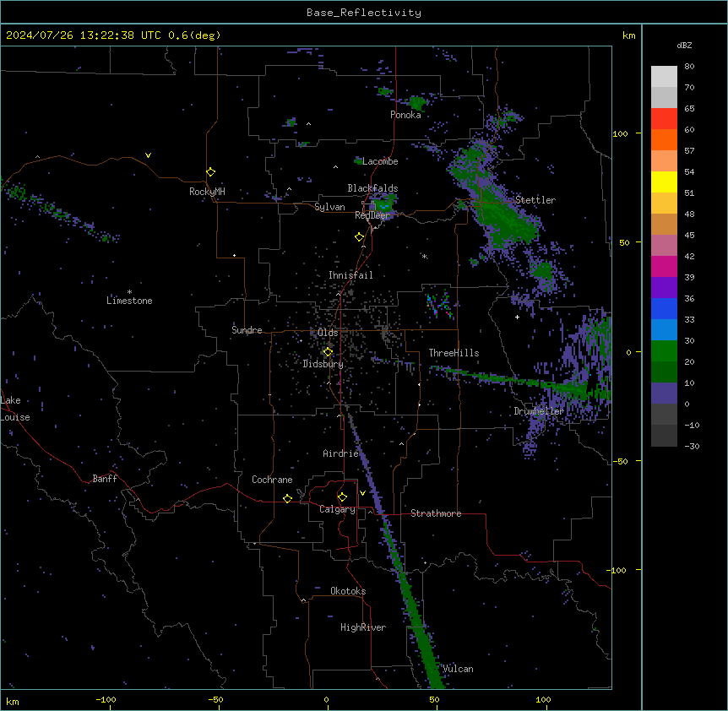Viewport: 728px width, 711px height.
Task: Click the Lacombe label
Action: point(380,161)
